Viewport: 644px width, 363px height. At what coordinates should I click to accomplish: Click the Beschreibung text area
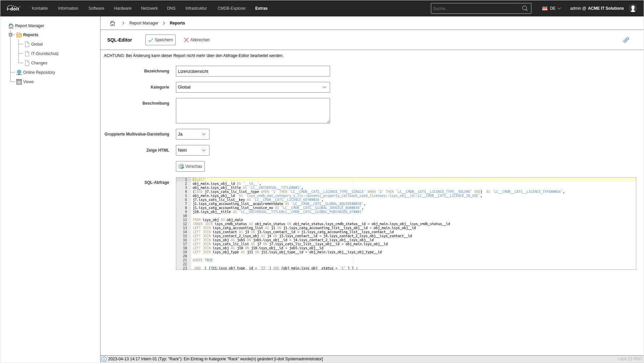coord(253,111)
